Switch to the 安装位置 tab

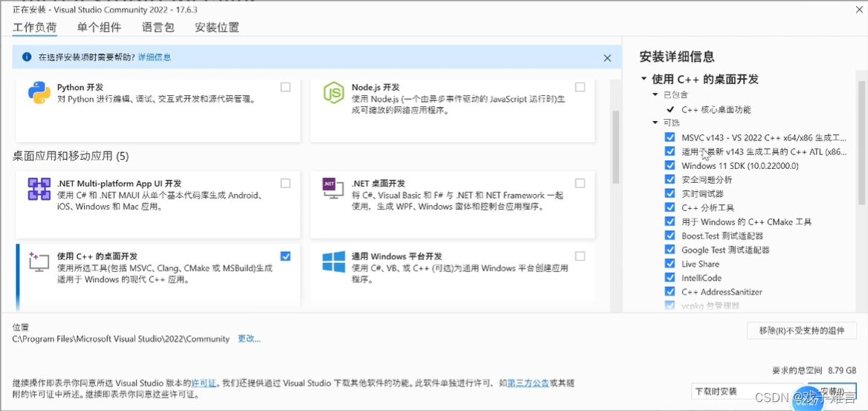point(217,27)
